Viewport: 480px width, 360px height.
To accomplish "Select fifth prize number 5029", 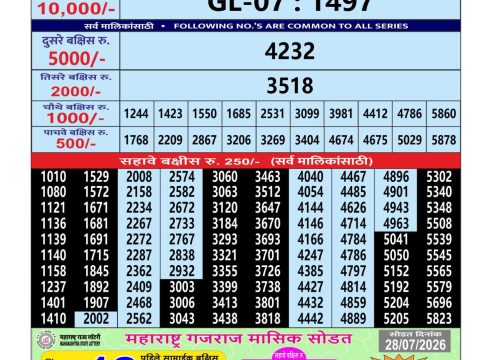I will tap(410, 140).
